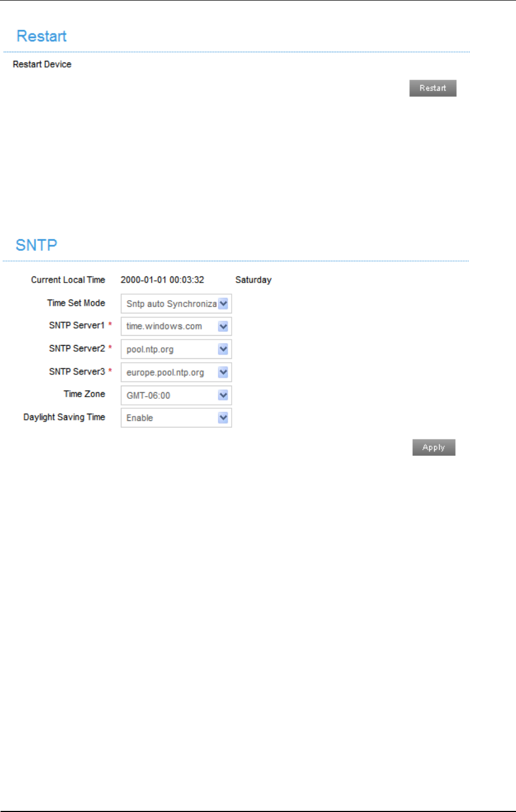Click the Restart Device text
Viewport: 516px width, 812px height.
(x=42, y=64)
